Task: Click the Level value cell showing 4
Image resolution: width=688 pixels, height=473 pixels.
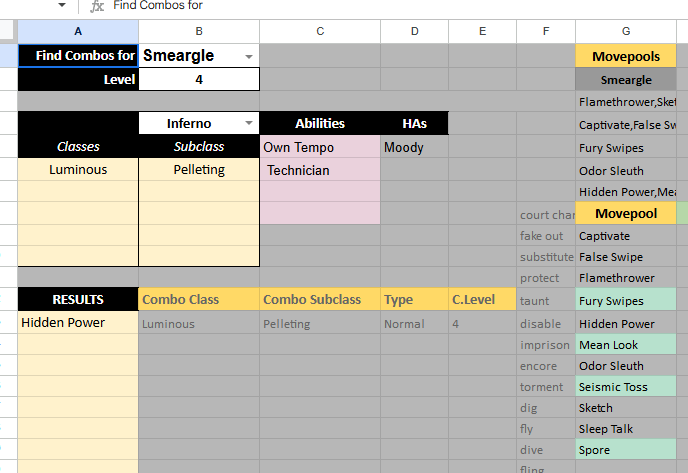Action: tap(199, 80)
